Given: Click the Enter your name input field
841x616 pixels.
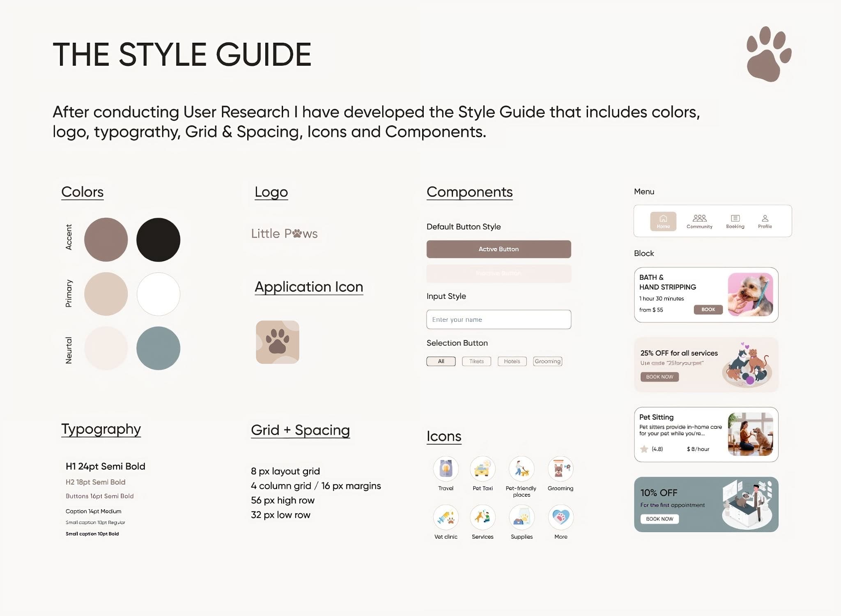Looking at the screenshot, I should (498, 319).
